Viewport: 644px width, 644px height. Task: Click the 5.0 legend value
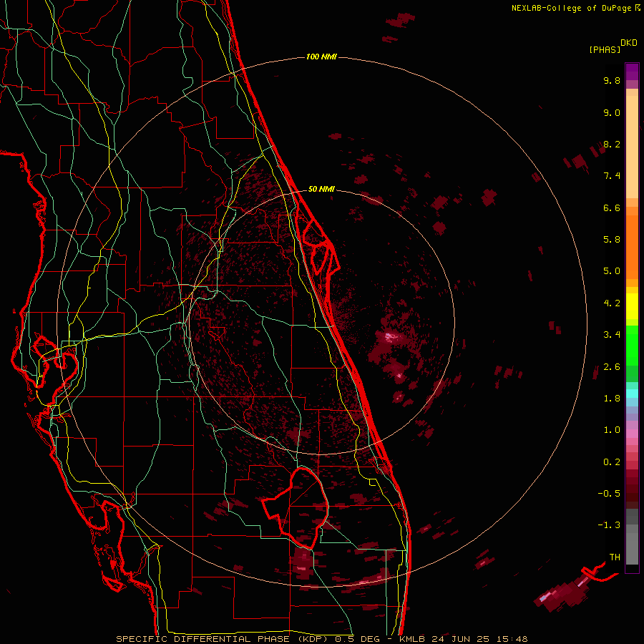pos(612,271)
